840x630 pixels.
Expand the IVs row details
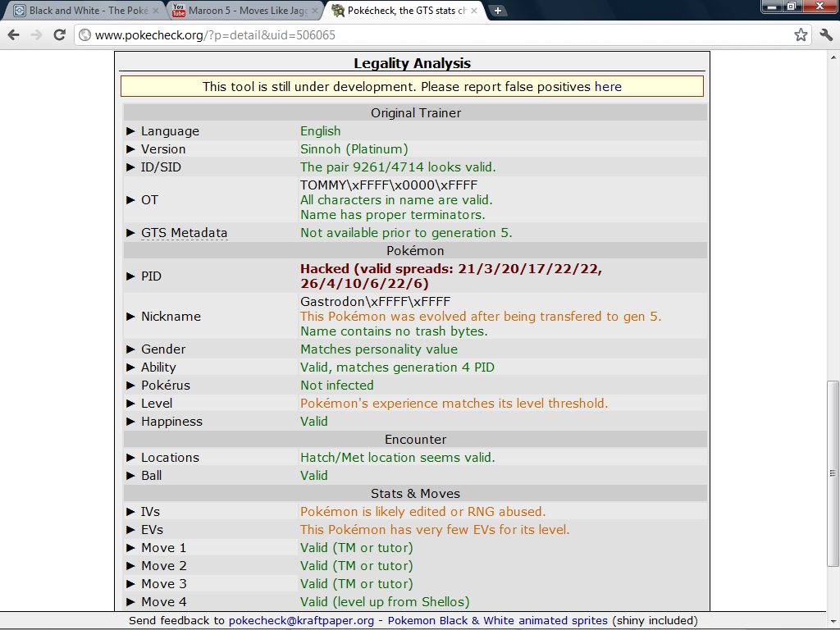click(130, 512)
